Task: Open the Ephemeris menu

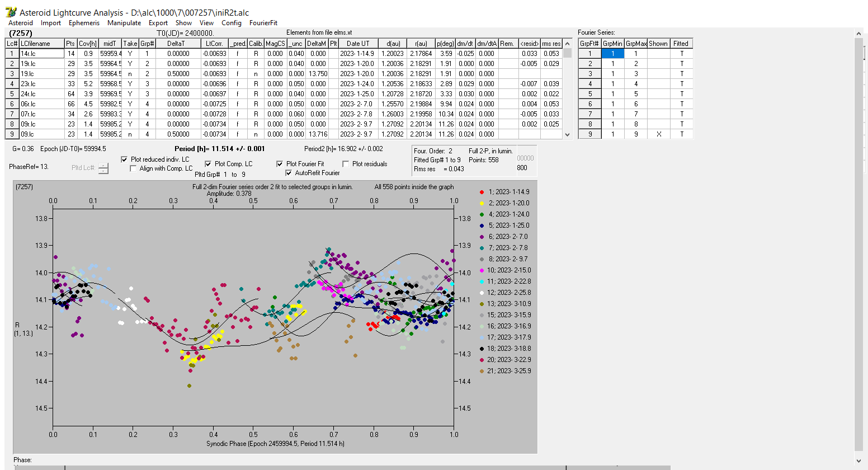Action: click(84, 23)
